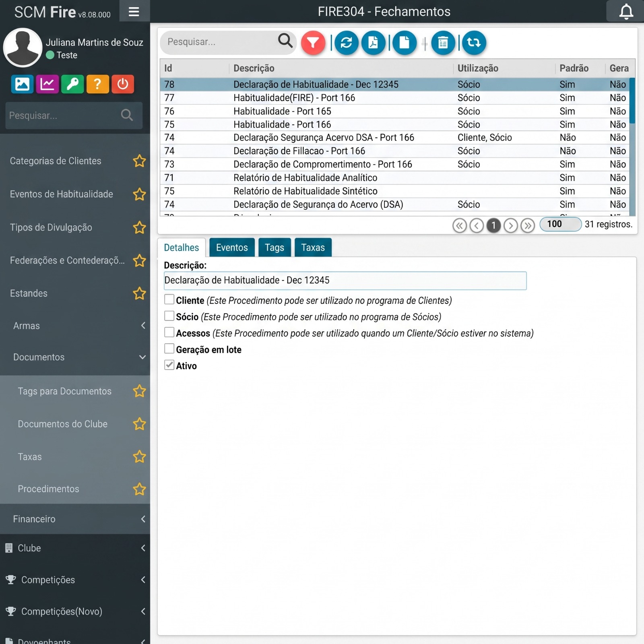Open the notifications bell
The height and width of the screenshot is (644, 644).
[625, 11]
